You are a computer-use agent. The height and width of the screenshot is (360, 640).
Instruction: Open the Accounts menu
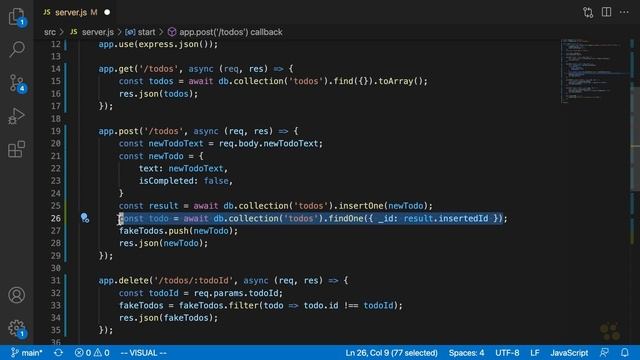pyautogui.click(x=17, y=295)
